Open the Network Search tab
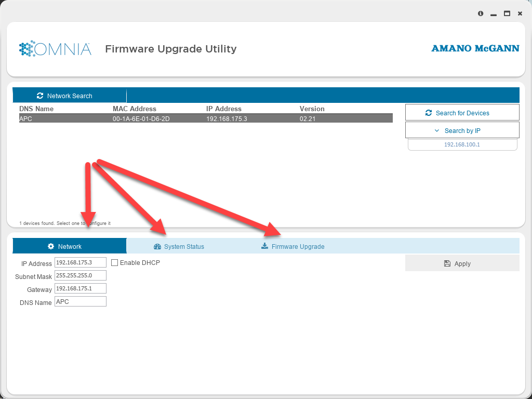 [70, 96]
